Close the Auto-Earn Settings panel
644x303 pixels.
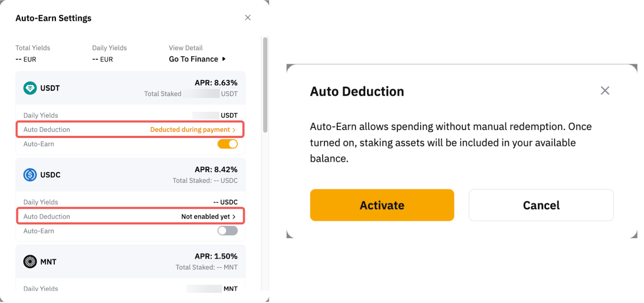(x=248, y=17)
